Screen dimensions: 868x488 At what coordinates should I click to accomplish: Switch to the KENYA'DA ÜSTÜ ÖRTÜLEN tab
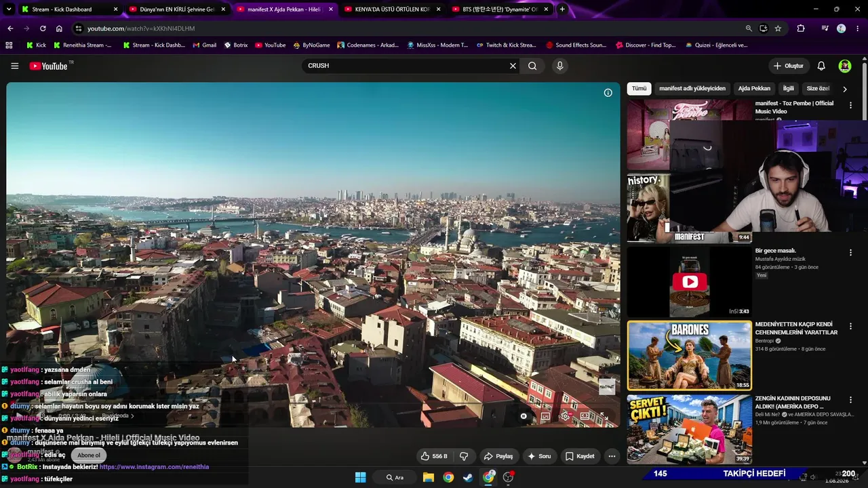[392, 9]
